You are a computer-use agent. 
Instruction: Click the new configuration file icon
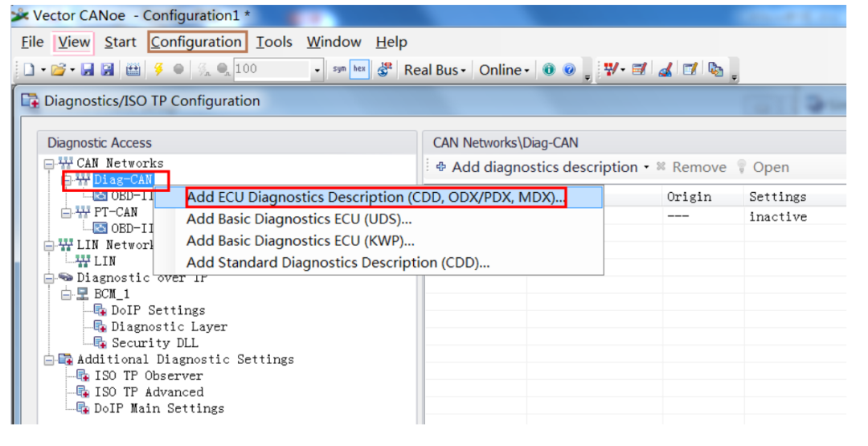(29, 70)
